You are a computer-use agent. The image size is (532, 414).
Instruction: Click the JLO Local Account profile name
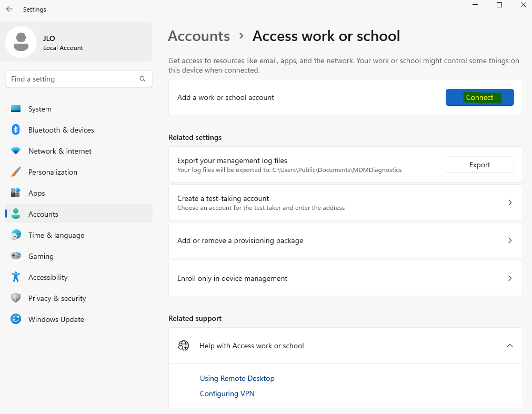63,43
